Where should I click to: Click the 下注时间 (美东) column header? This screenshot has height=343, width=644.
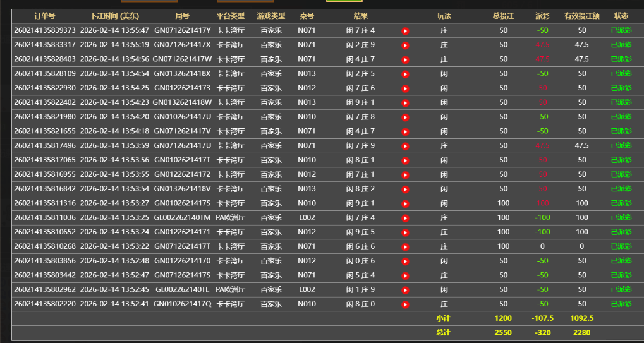click(x=114, y=16)
